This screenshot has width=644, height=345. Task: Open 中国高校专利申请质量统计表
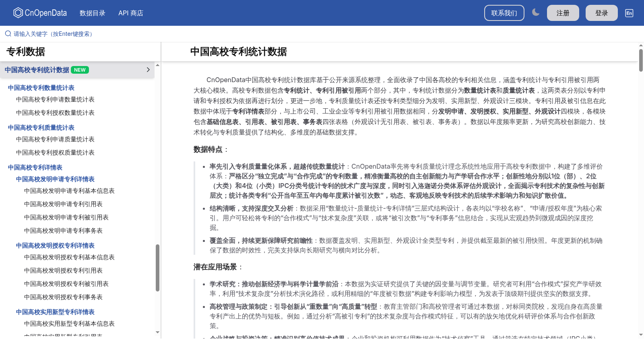coord(55,139)
